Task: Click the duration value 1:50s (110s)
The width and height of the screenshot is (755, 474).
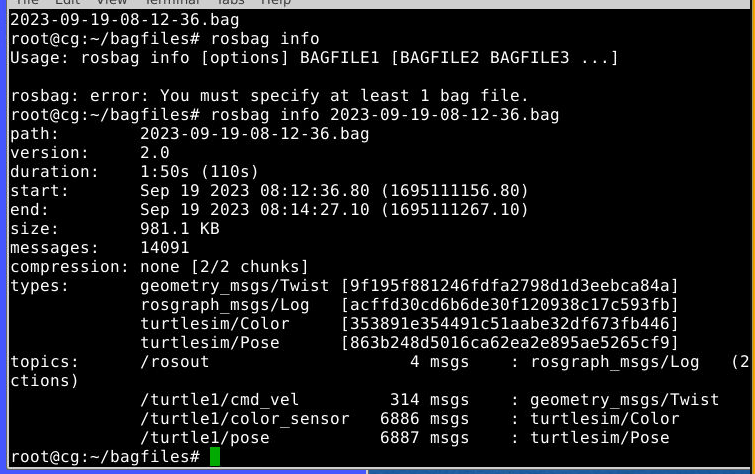Action: 199,172
